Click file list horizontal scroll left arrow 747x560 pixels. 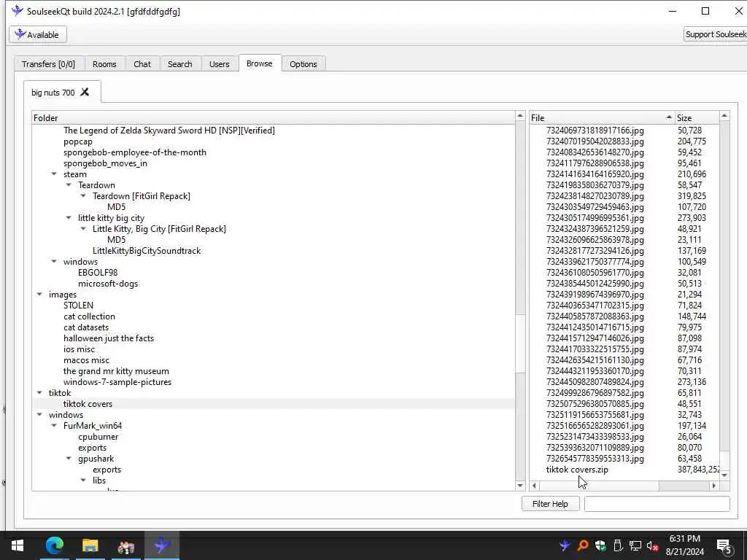click(535, 486)
